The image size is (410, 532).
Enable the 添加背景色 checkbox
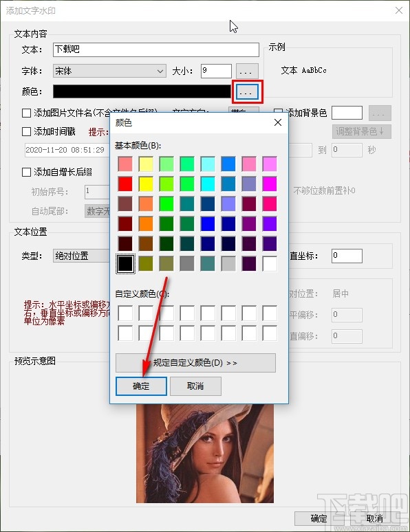[278, 113]
